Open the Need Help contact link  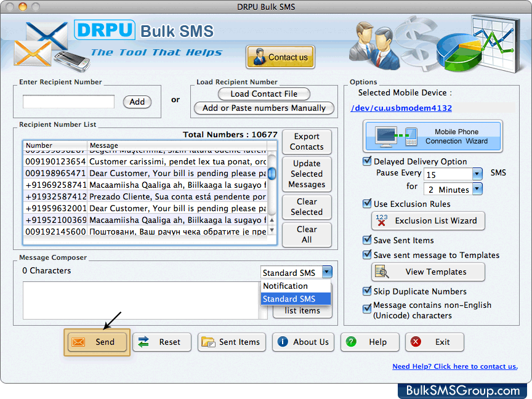tap(455, 366)
